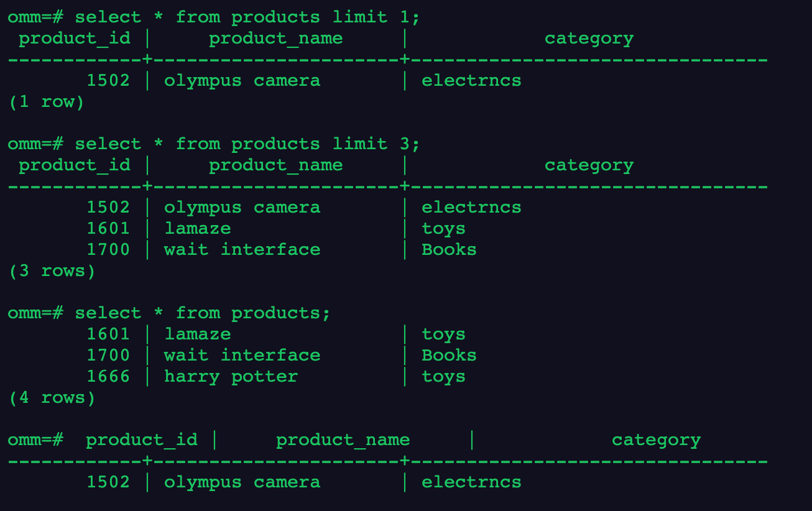This screenshot has height=511, width=812.
Task: Click 'olympus camera' in the first query result
Action: [242, 81]
